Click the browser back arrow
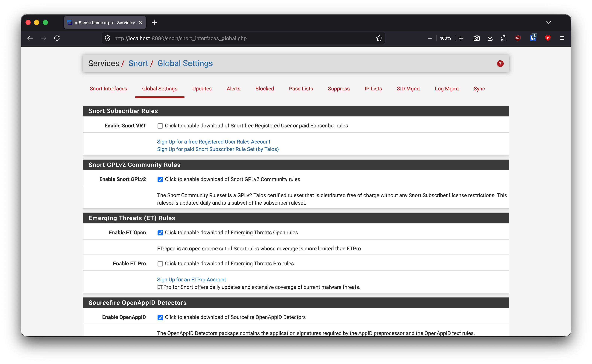Viewport: 592px width, 364px height. tap(30, 38)
